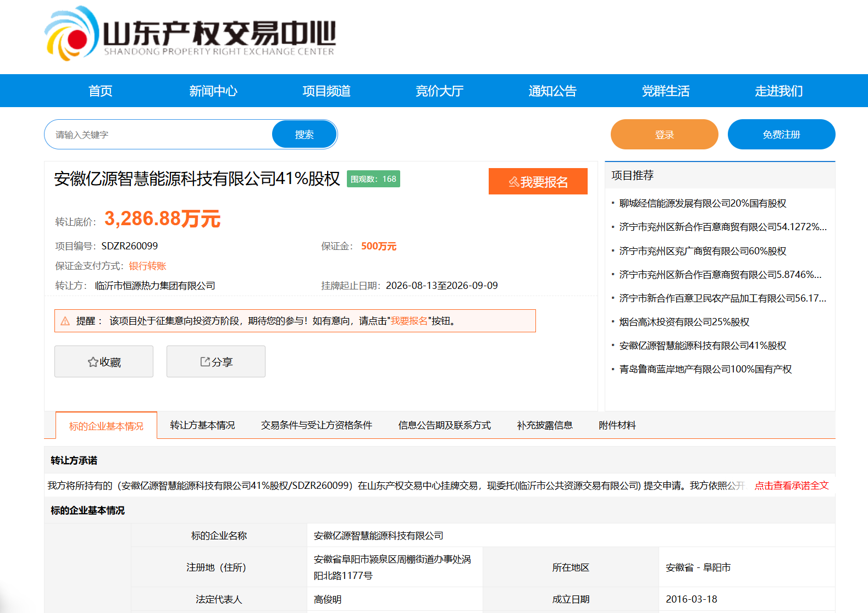Open 济宁市兖州区新合作百意商贸有限公司54.1272% project link
Image resolution: width=868 pixels, height=613 pixels.
tap(723, 227)
